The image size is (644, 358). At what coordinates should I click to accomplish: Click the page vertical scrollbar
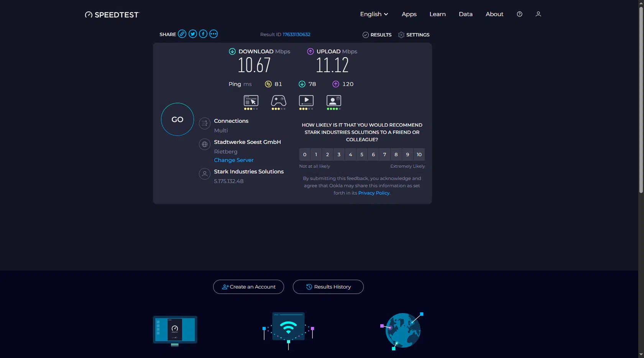(641, 100)
